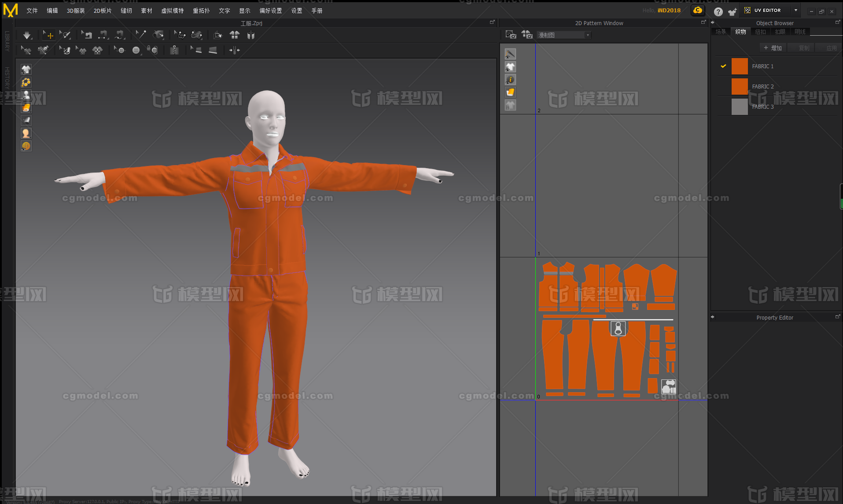Click the Fasten Button lock tool
Screen dimensions: 843x504
152,50
